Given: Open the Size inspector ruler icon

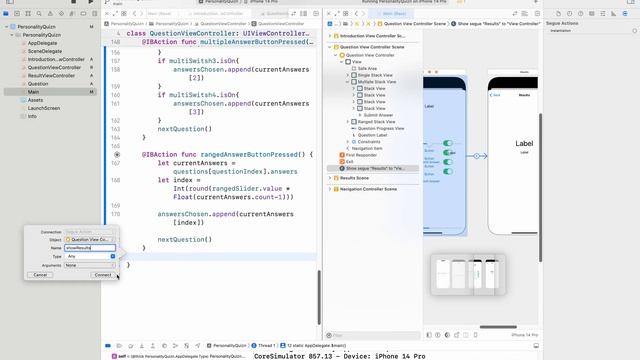Looking at the screenshot, I should 613,13.
